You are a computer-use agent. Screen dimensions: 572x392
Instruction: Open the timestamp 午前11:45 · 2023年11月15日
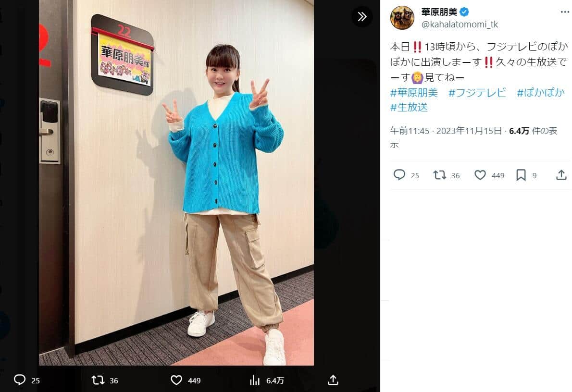446,131
